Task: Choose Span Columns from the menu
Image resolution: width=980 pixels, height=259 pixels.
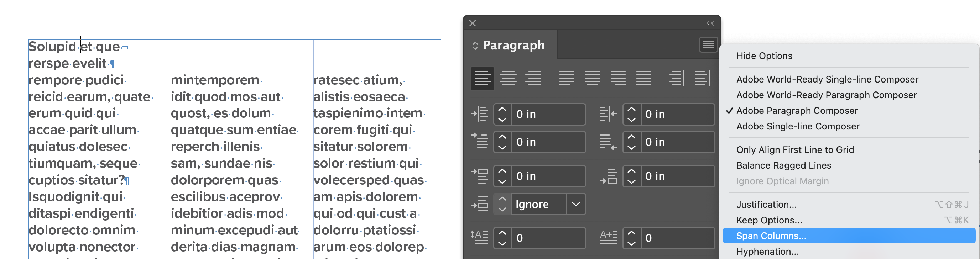Action: point(771,236)
